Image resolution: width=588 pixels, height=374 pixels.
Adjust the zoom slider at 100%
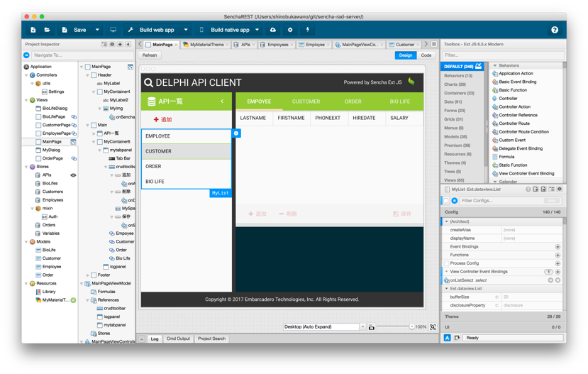tap(412, 326)
